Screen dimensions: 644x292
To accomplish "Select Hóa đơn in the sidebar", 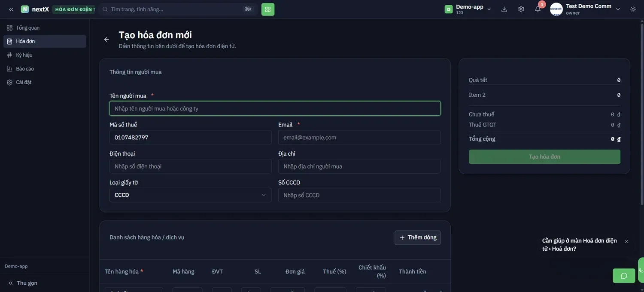I will [x=45, y=41].
